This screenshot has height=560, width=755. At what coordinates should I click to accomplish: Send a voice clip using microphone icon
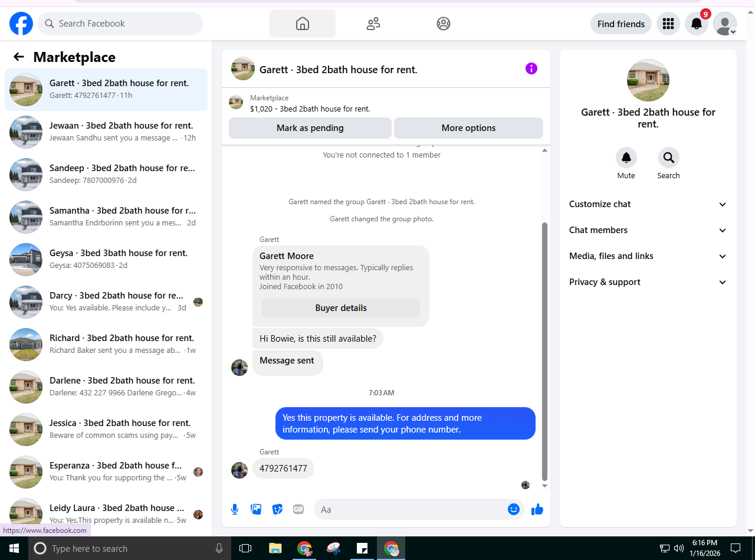(235, 509)
